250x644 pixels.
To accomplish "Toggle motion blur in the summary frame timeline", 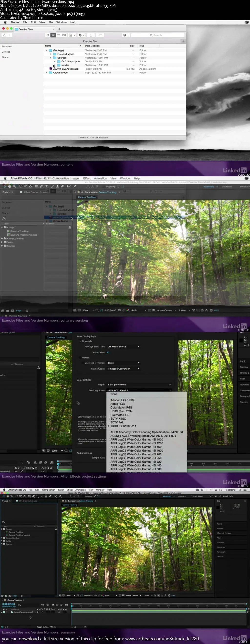I will tap(61, 605).
